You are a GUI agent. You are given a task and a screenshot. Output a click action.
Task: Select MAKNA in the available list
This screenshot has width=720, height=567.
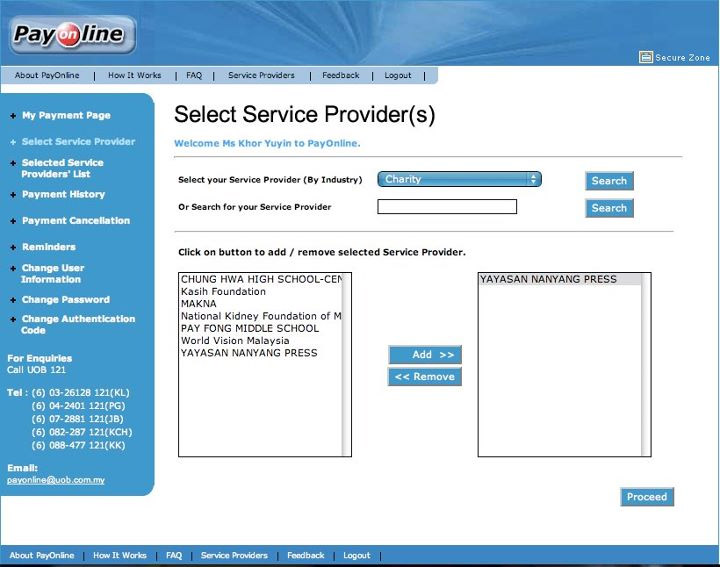(261, 303)
